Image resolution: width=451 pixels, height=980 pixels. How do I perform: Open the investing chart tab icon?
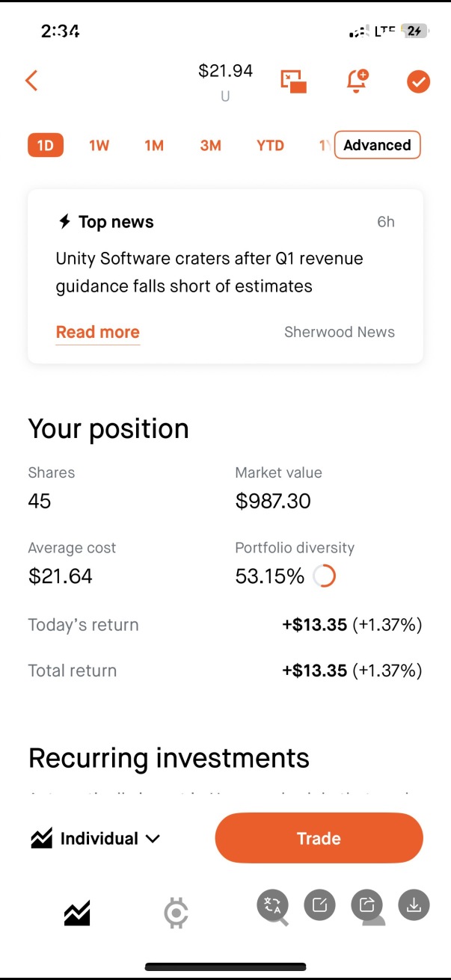pos(76,913)
